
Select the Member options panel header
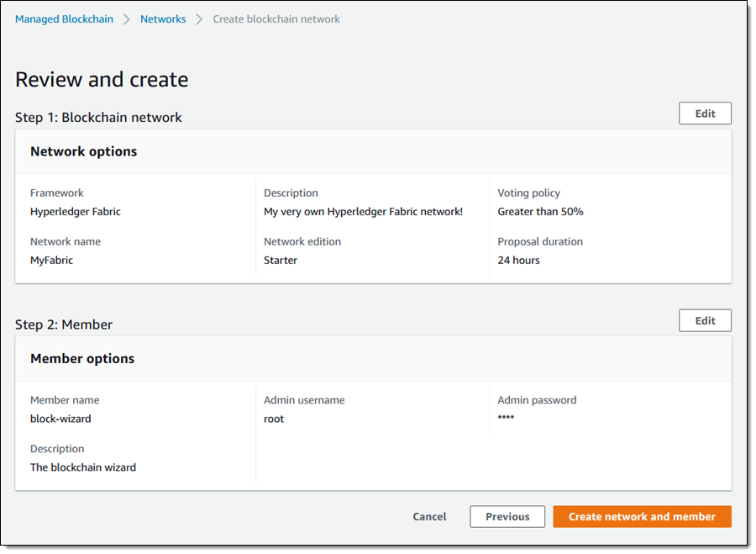82,358
